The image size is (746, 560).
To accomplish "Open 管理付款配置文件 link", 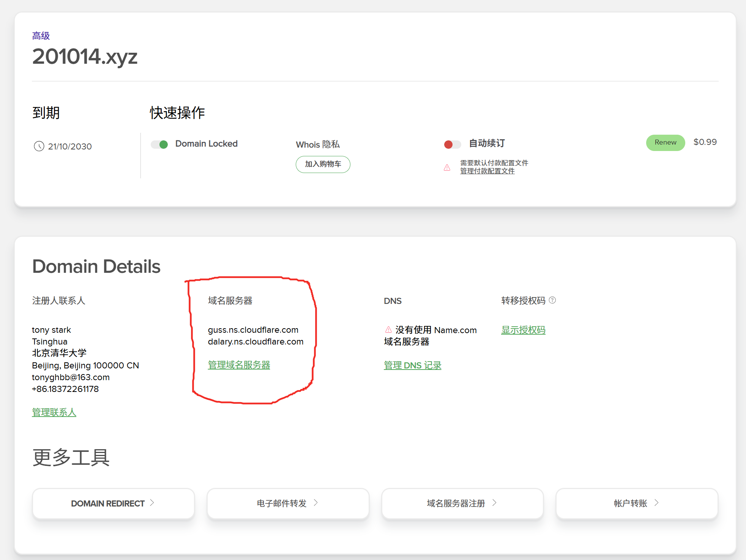I will (487, 171).
